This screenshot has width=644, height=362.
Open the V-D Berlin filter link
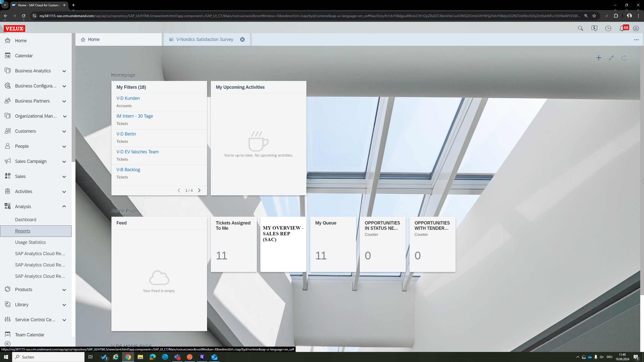point(126,134)
